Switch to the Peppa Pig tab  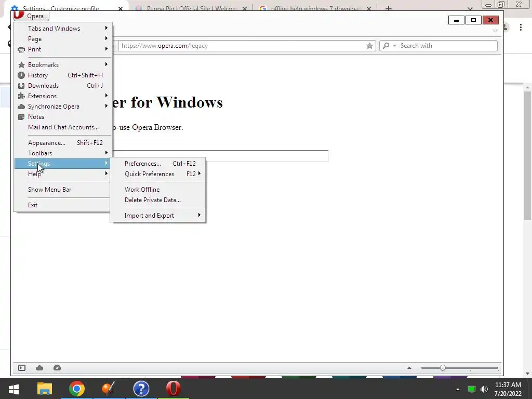pyautogui.click(x=192, y=8)
